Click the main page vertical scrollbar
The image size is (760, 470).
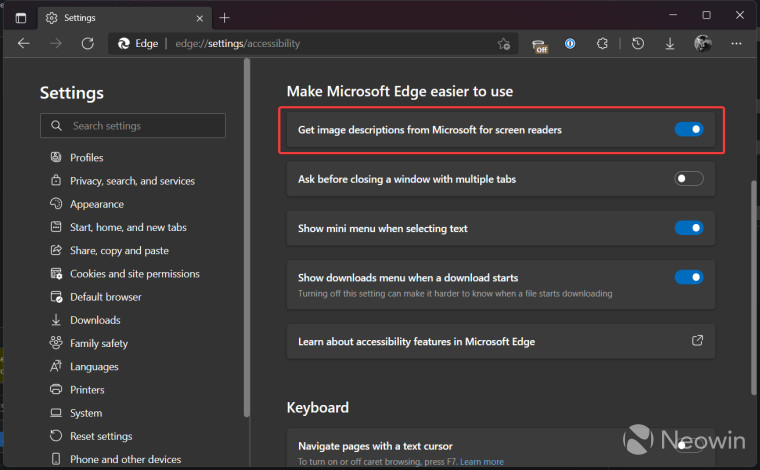pyautogui.click(x=754, y=288)
